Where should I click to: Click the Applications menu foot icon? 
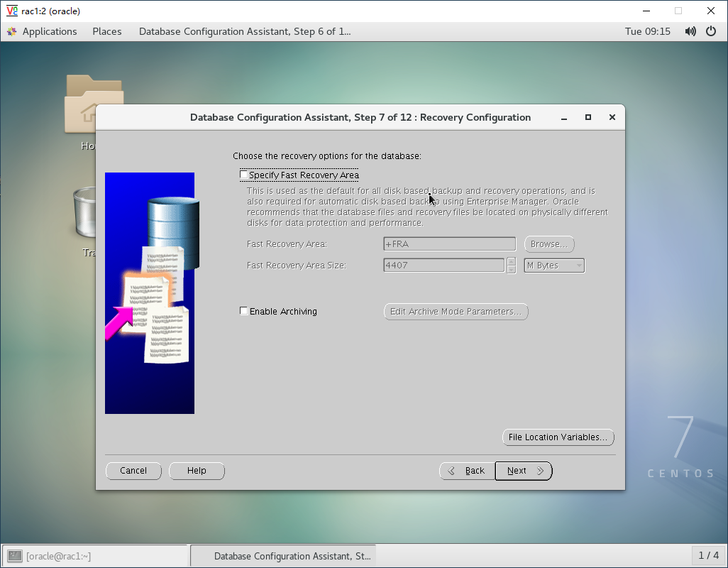[x=12, y=31]
